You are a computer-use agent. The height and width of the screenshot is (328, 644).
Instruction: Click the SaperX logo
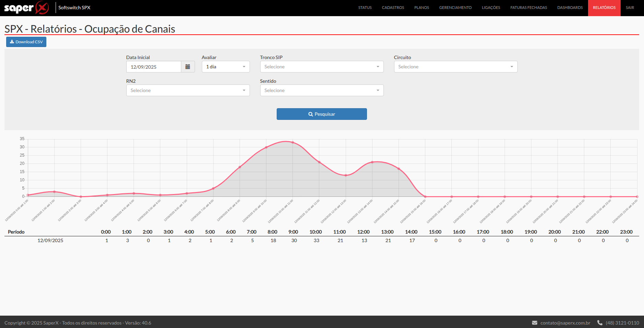[x=26, y=8]
